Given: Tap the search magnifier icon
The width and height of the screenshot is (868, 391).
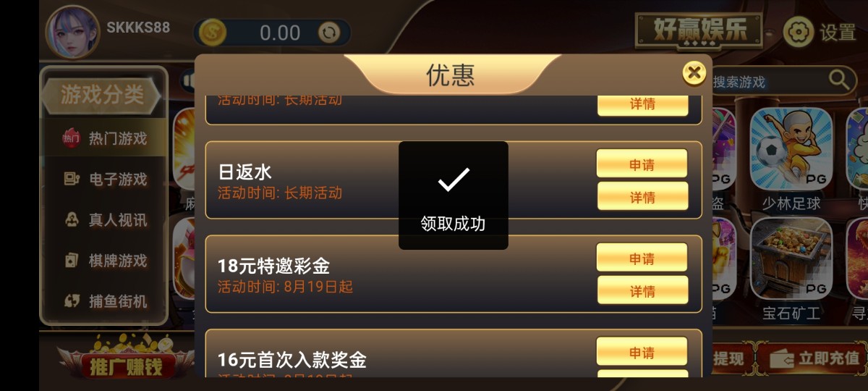Looking at the screenshot, I should (839, 80).
